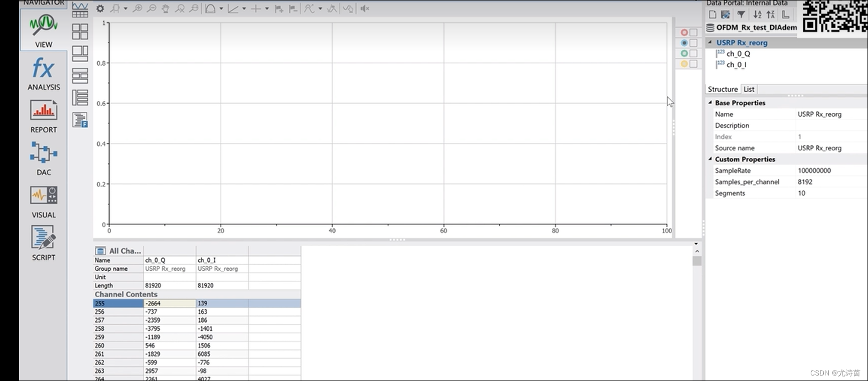
Task: Click the ch_0_I cell with value 6085
Action: (x=222, y=354)
